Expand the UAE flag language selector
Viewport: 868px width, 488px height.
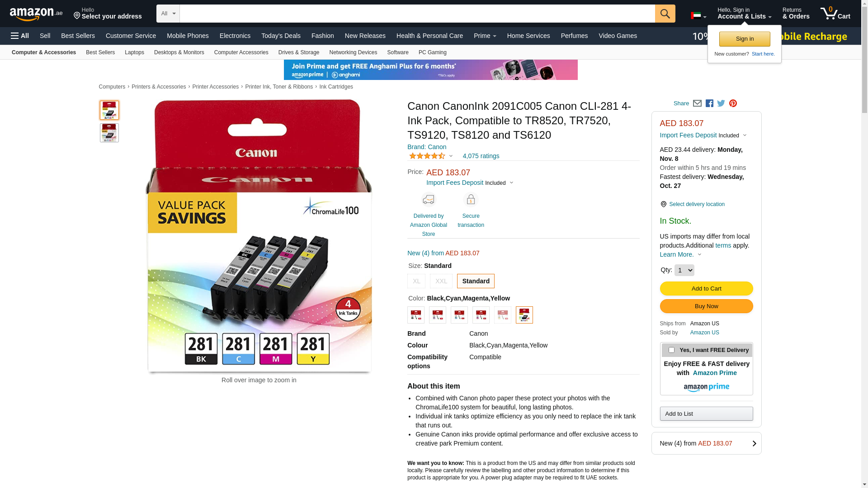(x=698, y=16)
